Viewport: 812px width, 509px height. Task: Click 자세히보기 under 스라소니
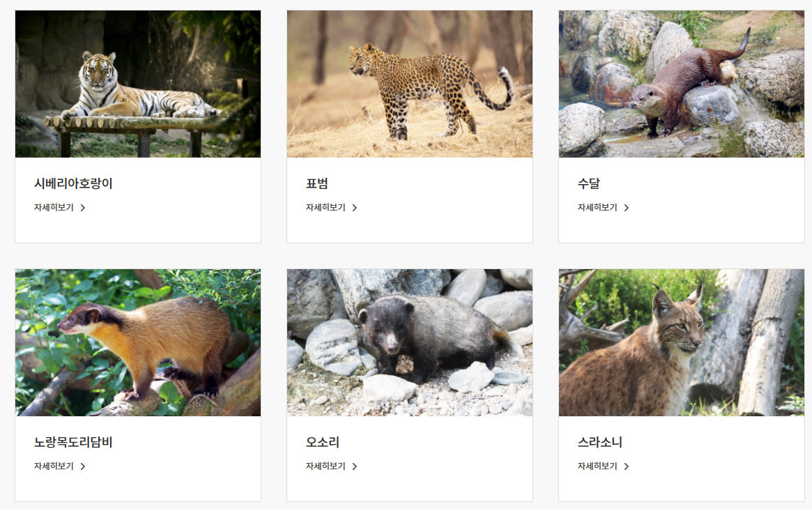597,466
